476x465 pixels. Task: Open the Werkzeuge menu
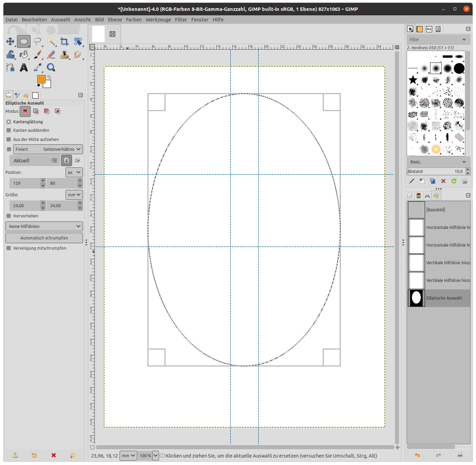(x=158, y=20)
